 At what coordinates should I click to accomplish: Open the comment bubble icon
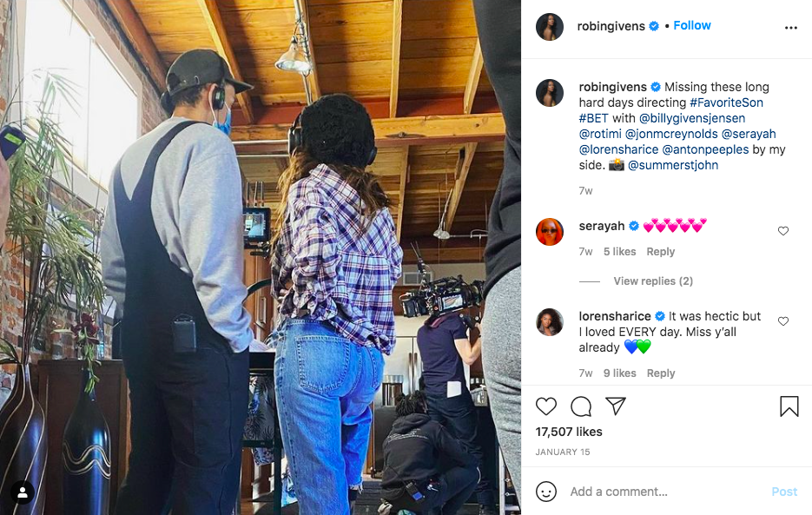click(581, 406)
